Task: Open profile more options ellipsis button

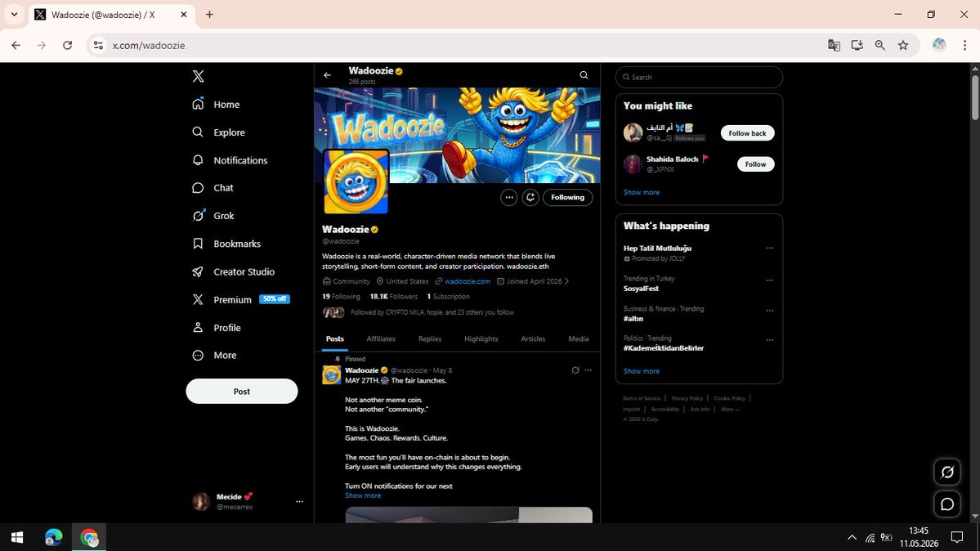Action: (508, 197)
